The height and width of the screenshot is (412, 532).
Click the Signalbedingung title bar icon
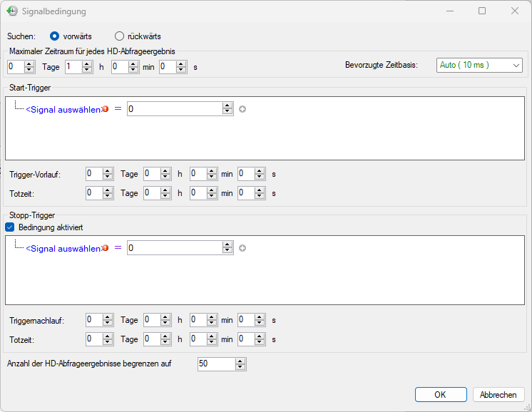12,11
